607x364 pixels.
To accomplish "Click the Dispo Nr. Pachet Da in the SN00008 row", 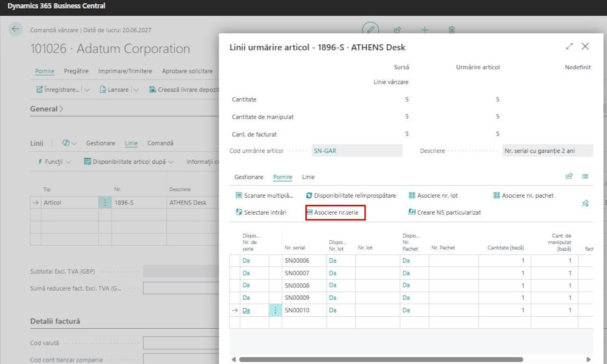I will click(x=406, y=285).
